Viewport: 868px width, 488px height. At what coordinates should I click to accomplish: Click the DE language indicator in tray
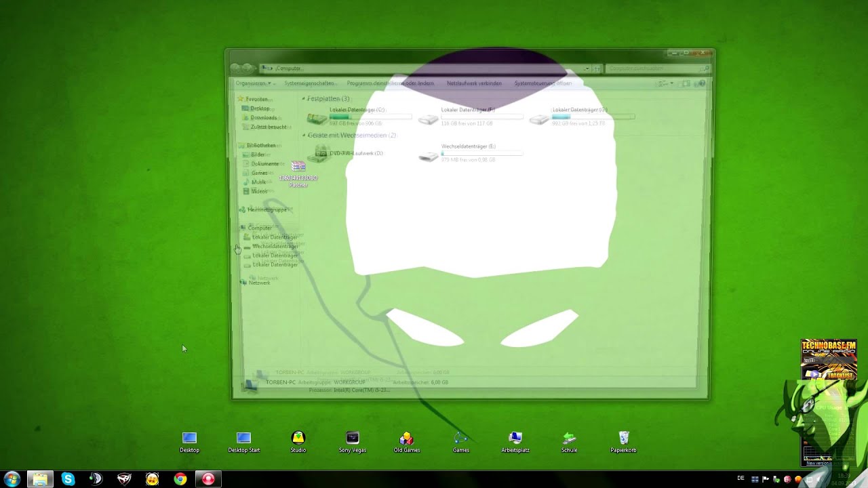[741, 479]
